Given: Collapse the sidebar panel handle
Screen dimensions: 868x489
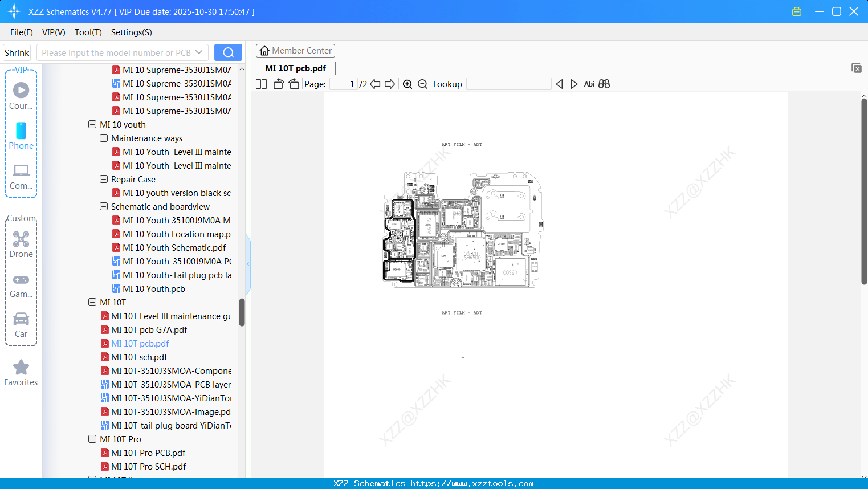Looking at the screenshot, I should 248,263.
